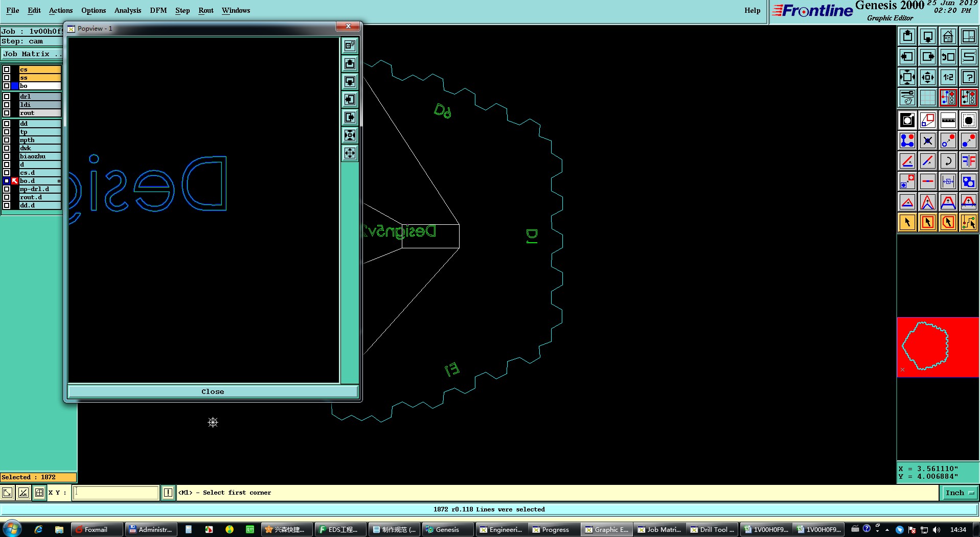The image size is (980, 537).
Task: Go to the home view icon
Action: tap(948, 36)
